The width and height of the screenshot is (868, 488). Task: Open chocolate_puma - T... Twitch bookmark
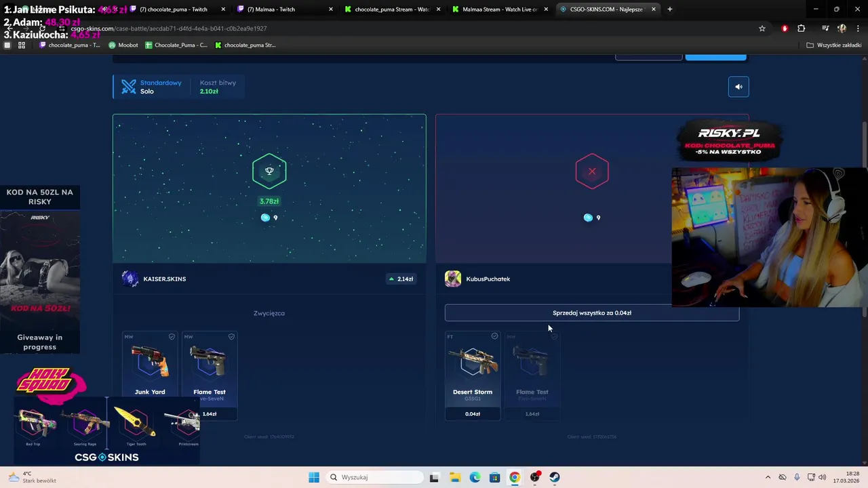(70, 45)
